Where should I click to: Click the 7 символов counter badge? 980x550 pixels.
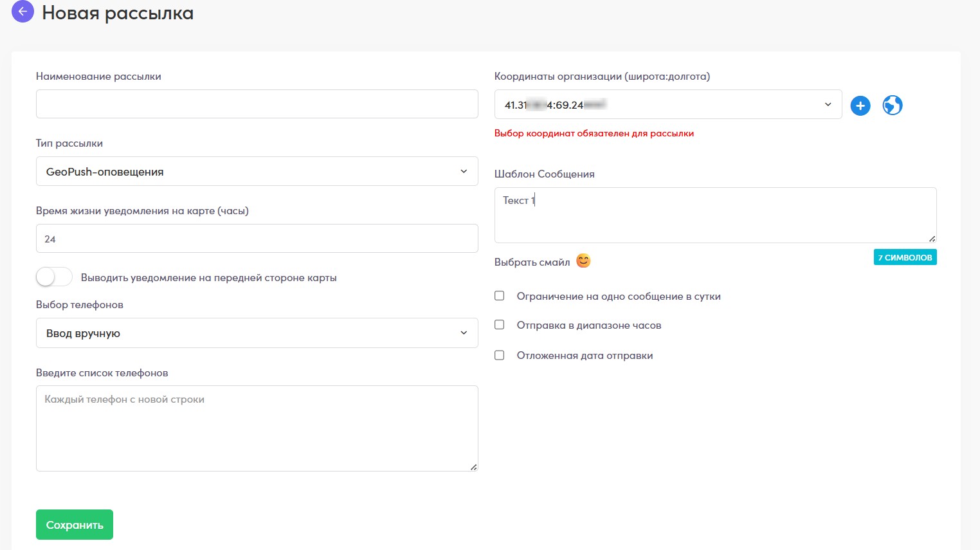tap(905, 257)
